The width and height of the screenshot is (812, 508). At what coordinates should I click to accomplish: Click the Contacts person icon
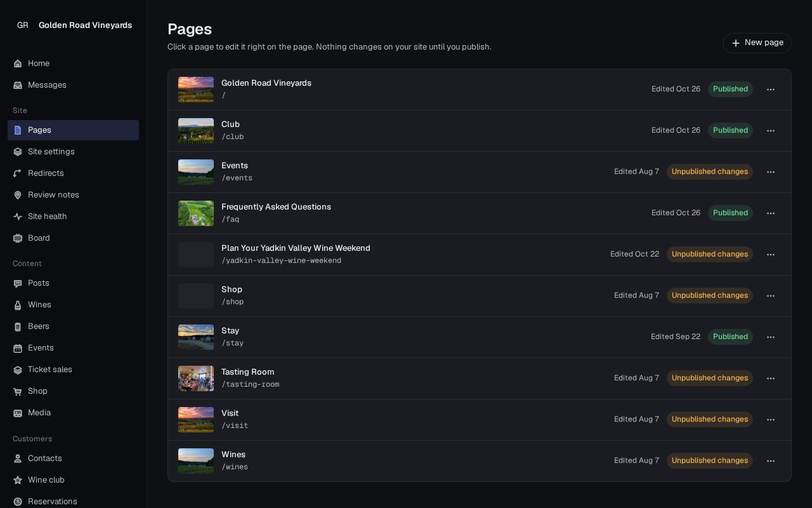(18, 458)
